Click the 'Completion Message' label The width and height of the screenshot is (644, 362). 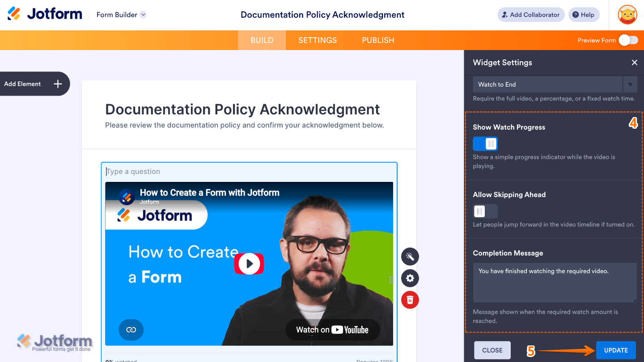[x=508, y=253]
